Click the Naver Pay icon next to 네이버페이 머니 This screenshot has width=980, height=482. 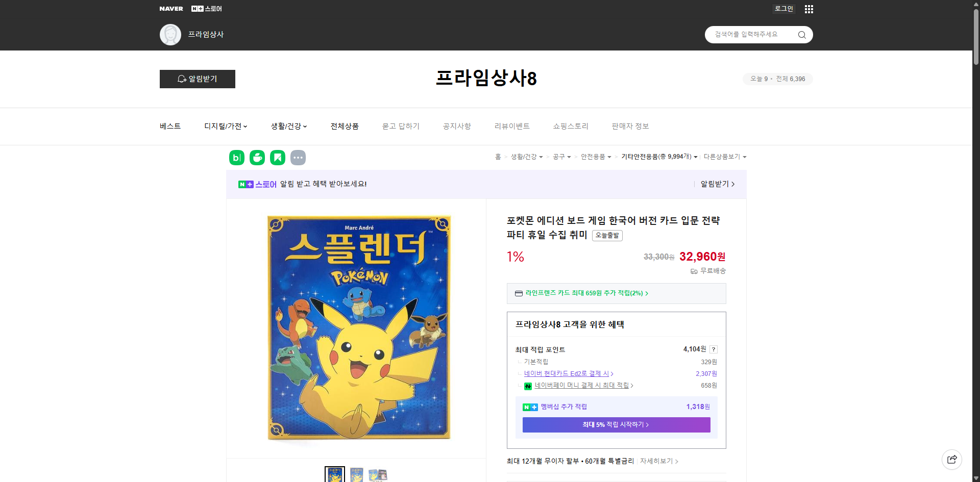pos(528,386)
